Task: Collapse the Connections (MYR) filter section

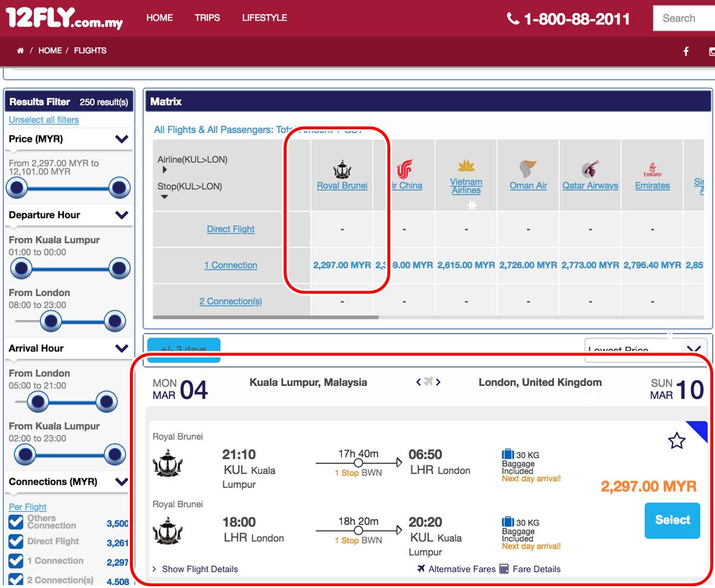Action: point(122,482)
